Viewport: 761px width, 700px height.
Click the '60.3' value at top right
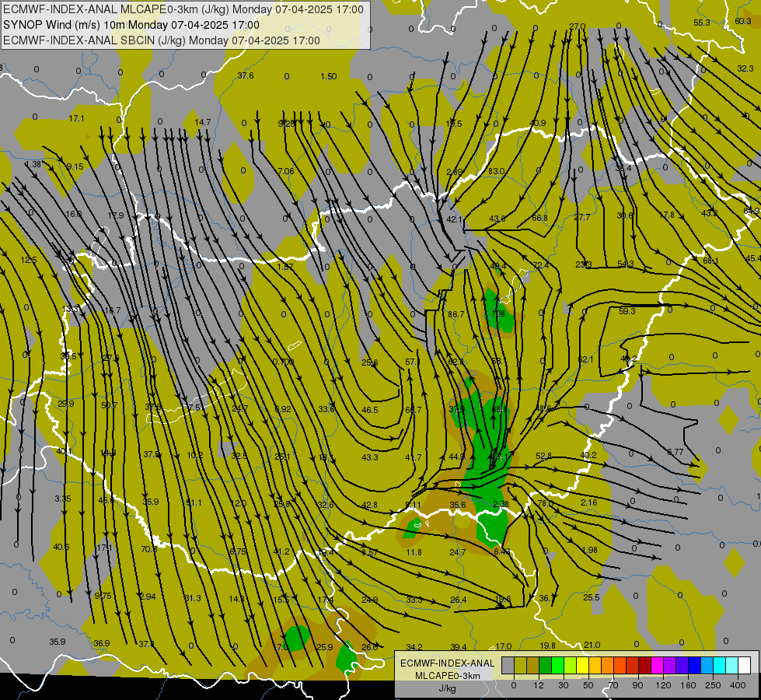coord(743,21)
